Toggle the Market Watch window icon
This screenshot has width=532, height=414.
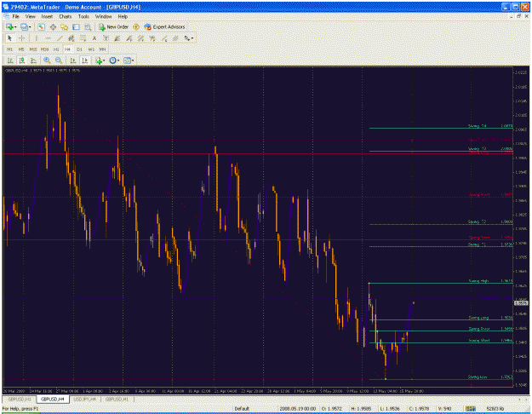(x=41, y=26)
